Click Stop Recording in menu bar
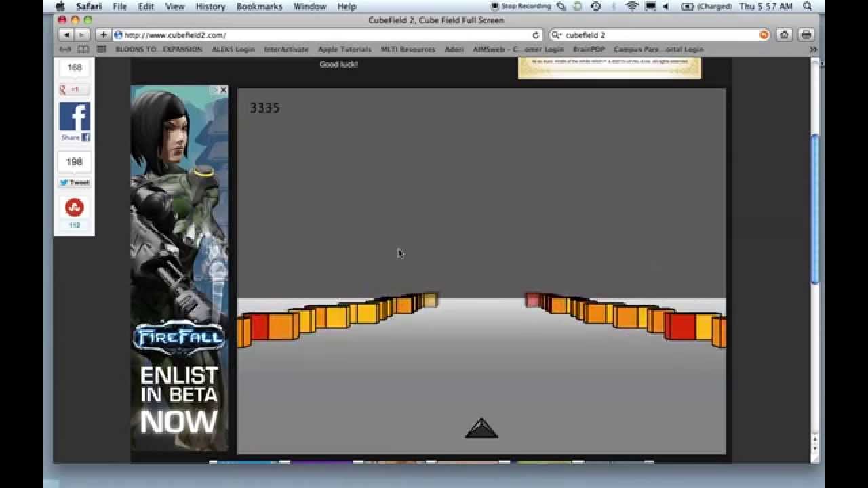This screenshot has height=488, width=868. [x=521, y=7]
